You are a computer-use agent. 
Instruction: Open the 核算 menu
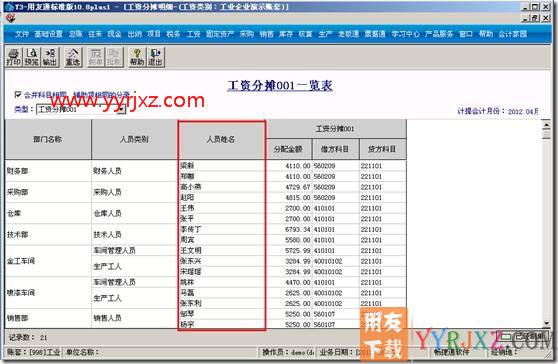coord(305,34)
